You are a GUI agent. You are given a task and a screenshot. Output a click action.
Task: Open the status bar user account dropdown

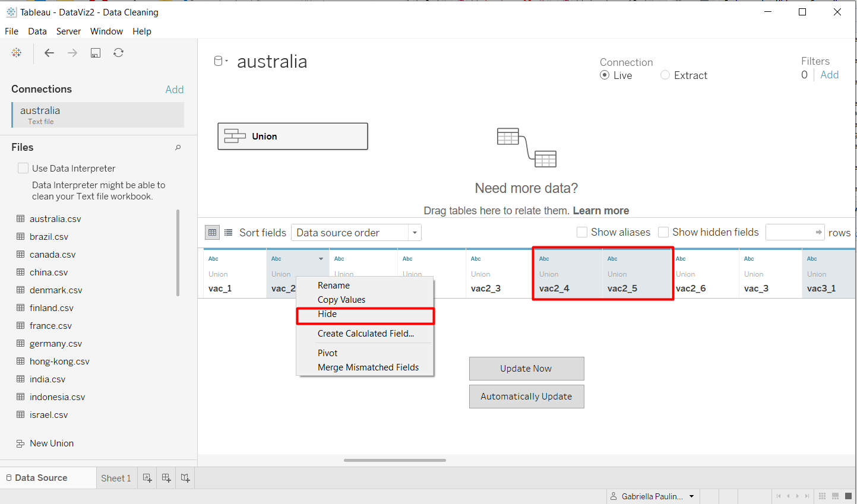click(x=691, y=496)
